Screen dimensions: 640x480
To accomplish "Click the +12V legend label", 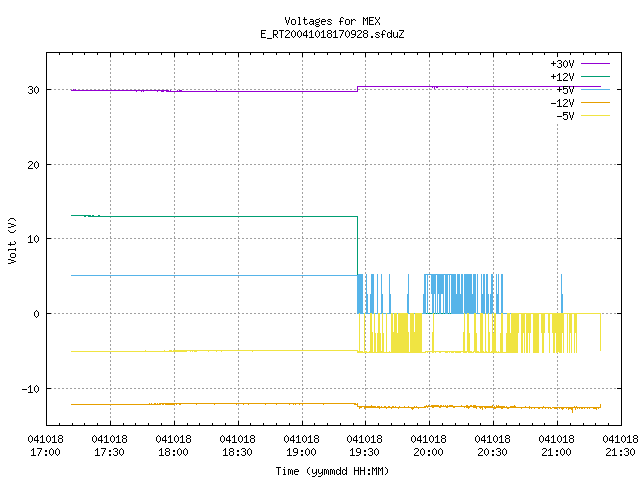I will point(562,77).
